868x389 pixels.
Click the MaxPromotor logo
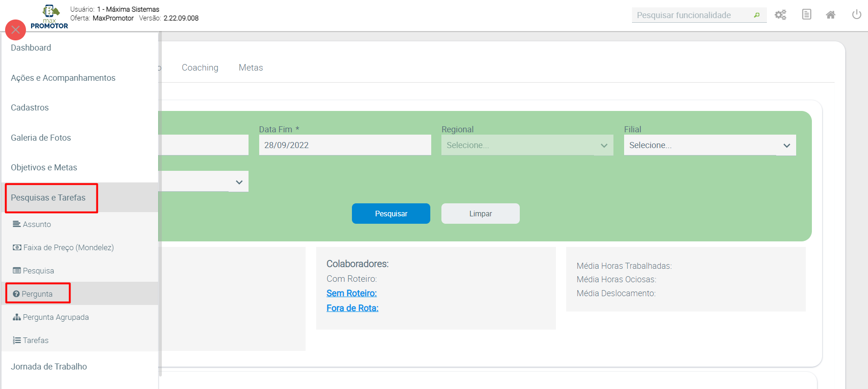click(x=50, y=17)
